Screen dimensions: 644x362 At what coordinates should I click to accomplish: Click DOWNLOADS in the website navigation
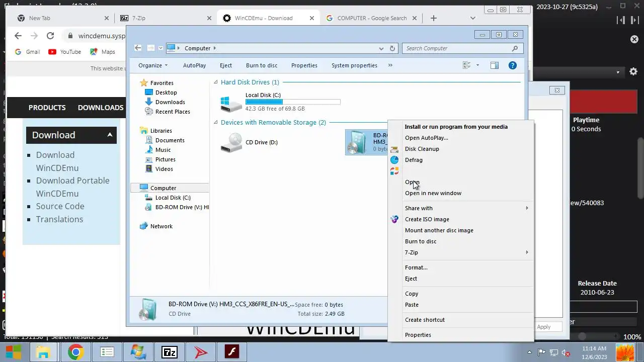[101, 108]
